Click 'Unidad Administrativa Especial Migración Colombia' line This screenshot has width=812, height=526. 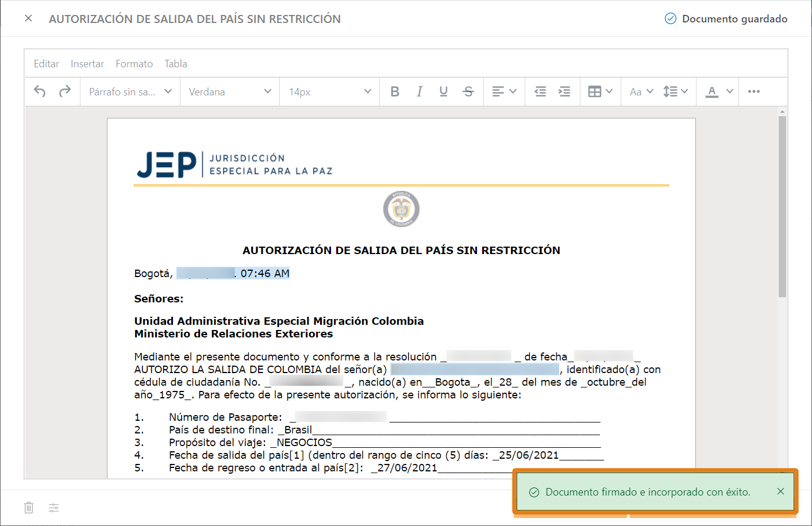[x=279, y=321]
